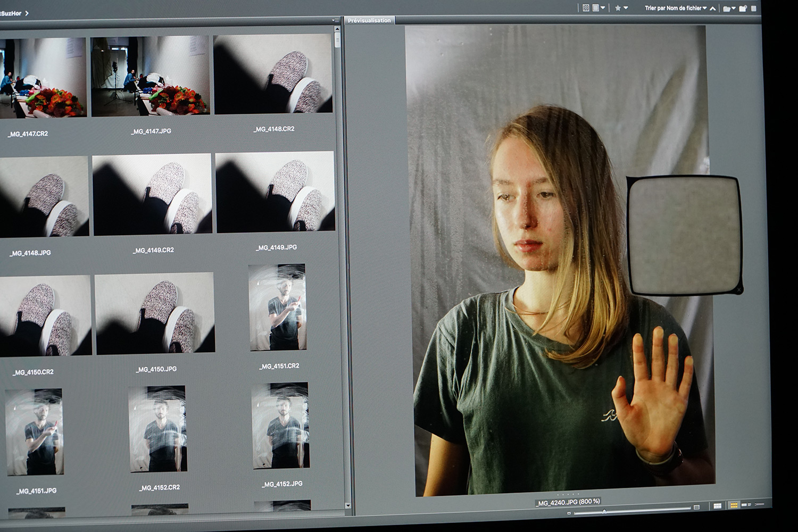Viewport: 798px width, 532px height.
Task: Switch to list view
Action: (759, 504)
